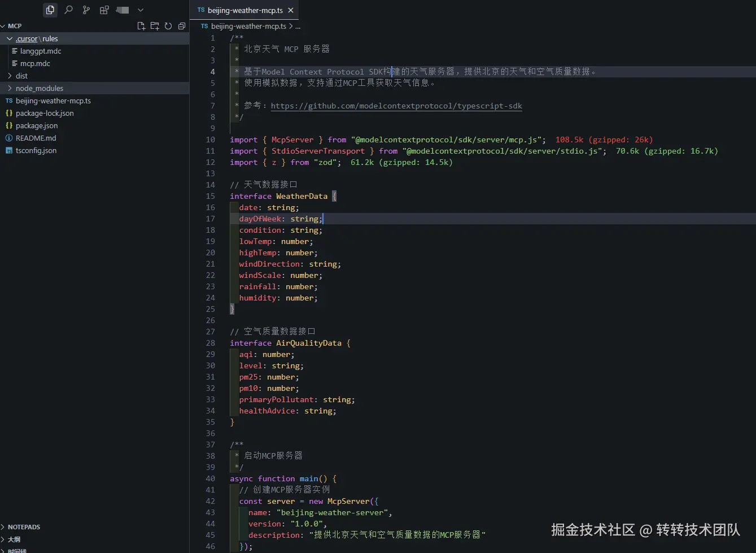The width and height of the screenshot is (756, 553).
Task: Refresh the Explorer file tree
Action: point(168,26)
